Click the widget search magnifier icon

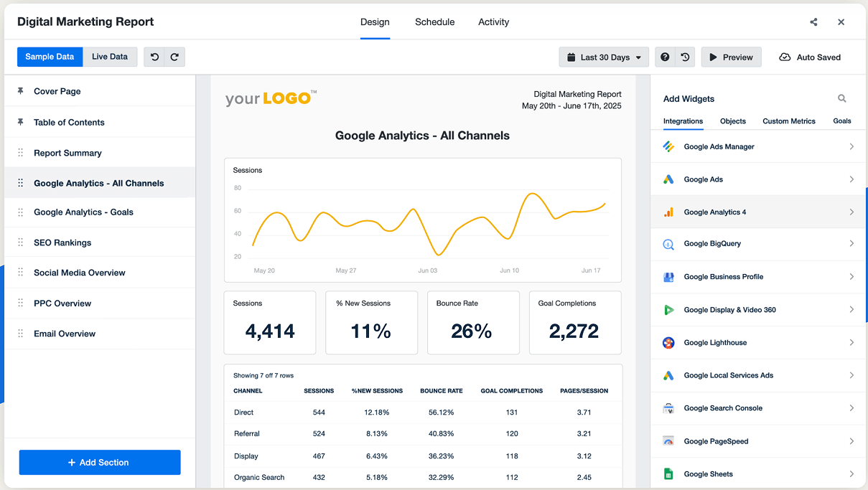842,98
